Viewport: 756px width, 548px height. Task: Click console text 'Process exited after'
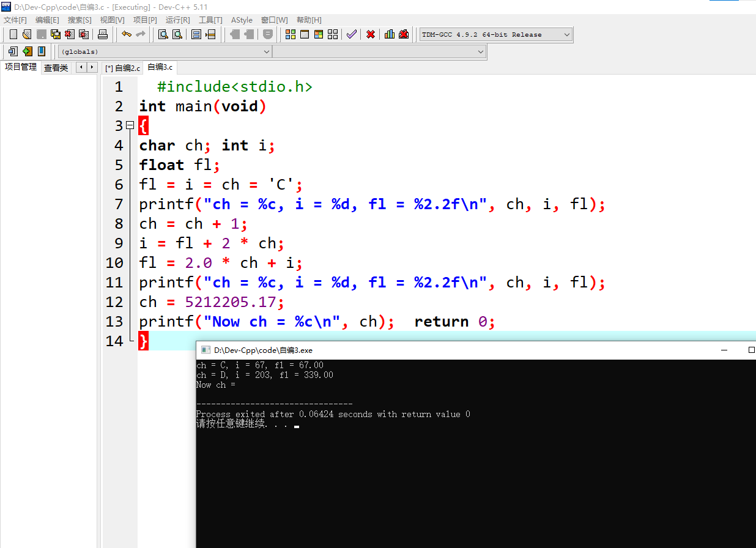pyautogui.click(x=246, y=414)
